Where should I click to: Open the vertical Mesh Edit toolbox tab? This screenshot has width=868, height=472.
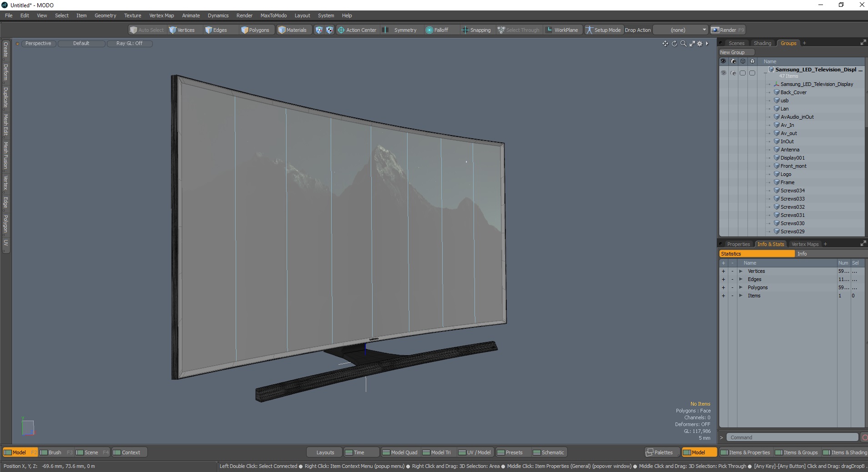[x=6, y=125]
